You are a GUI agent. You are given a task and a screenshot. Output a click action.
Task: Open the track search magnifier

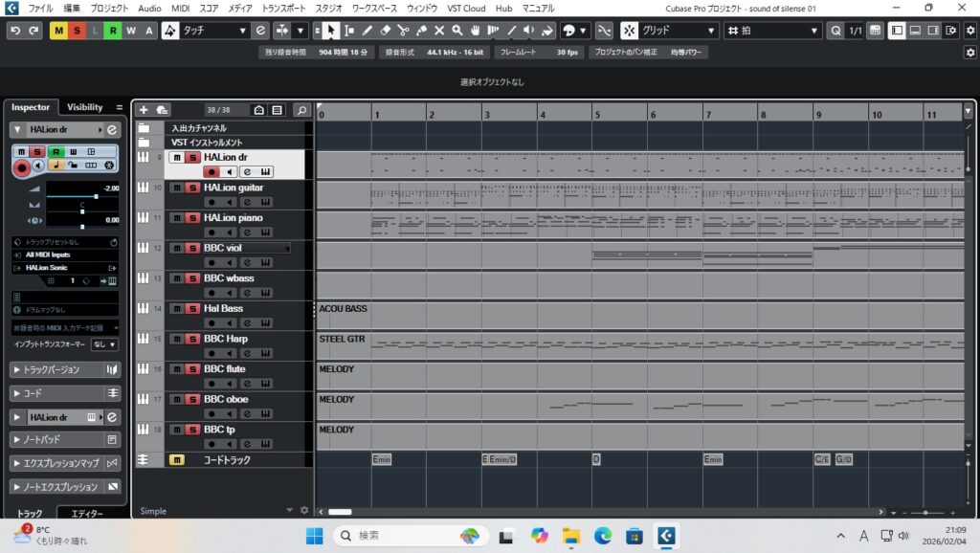pyautogui.click(x=301, y=110)
